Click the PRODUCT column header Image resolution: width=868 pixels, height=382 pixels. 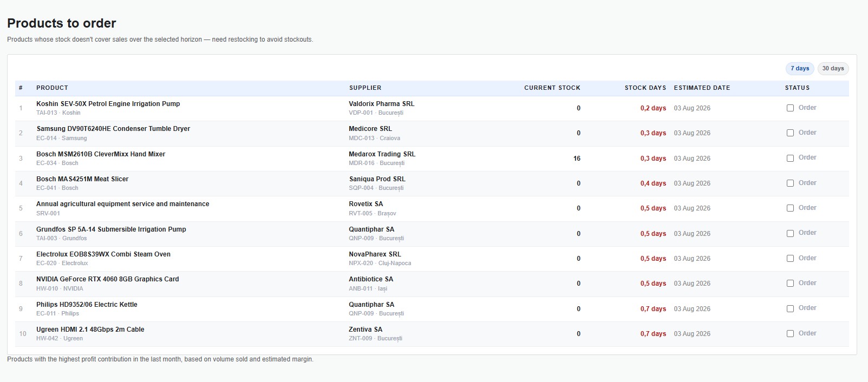coord(52,88)
